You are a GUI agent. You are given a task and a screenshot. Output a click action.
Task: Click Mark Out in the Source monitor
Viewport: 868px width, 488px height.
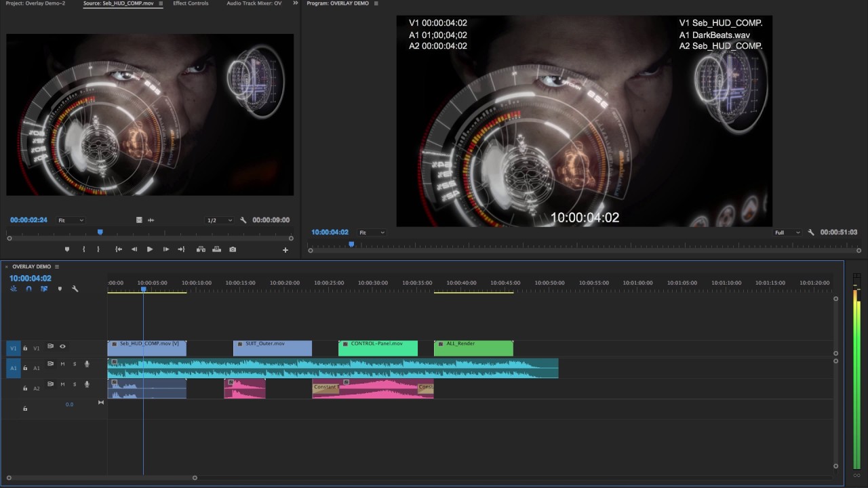[x=98, y=249]
